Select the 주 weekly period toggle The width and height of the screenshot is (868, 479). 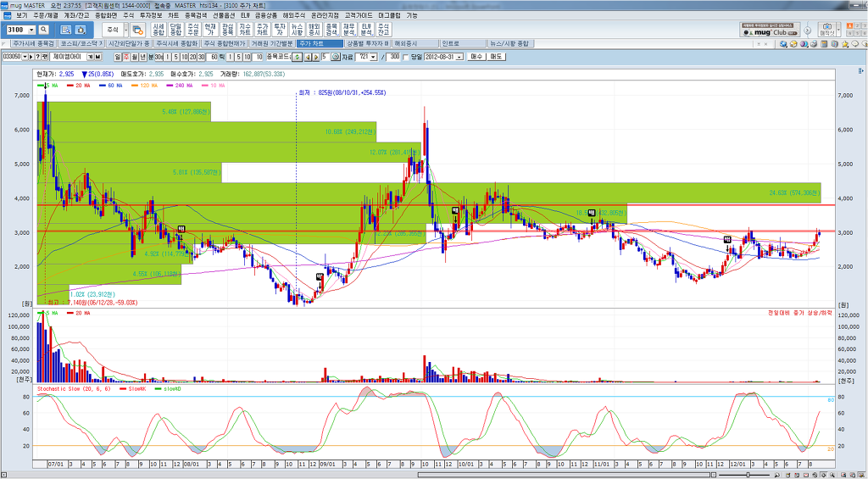tap(126, 57)
